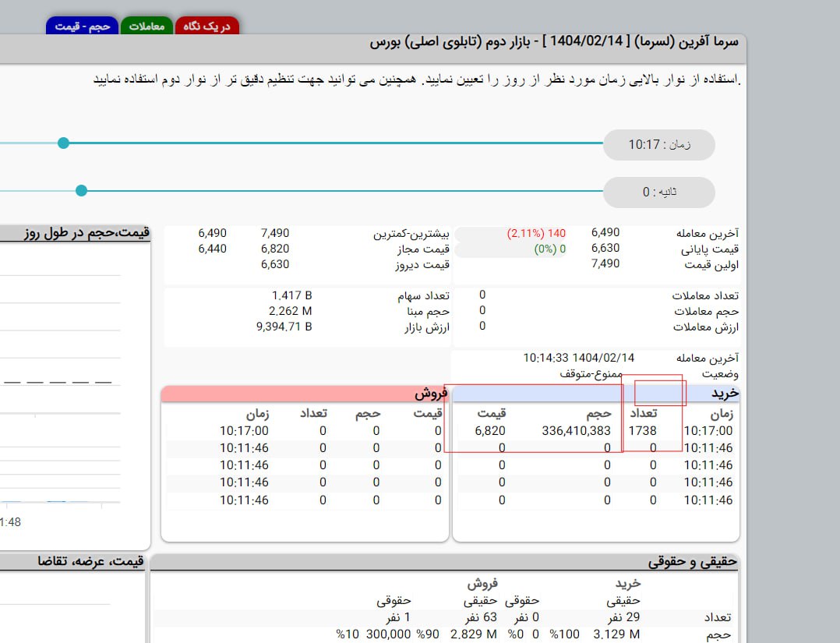The width and height of the screenshot is (840, 643).
Task: Click the 'ممنوع-متوقف' status text
Action: pyautogui.click(x=591, y=373)
